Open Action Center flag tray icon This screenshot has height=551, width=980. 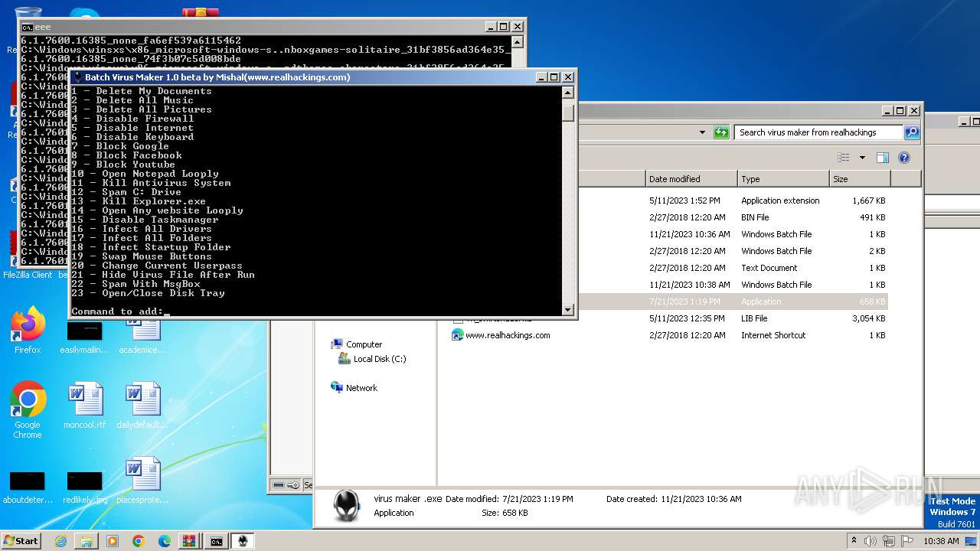[x=907, y=541]
